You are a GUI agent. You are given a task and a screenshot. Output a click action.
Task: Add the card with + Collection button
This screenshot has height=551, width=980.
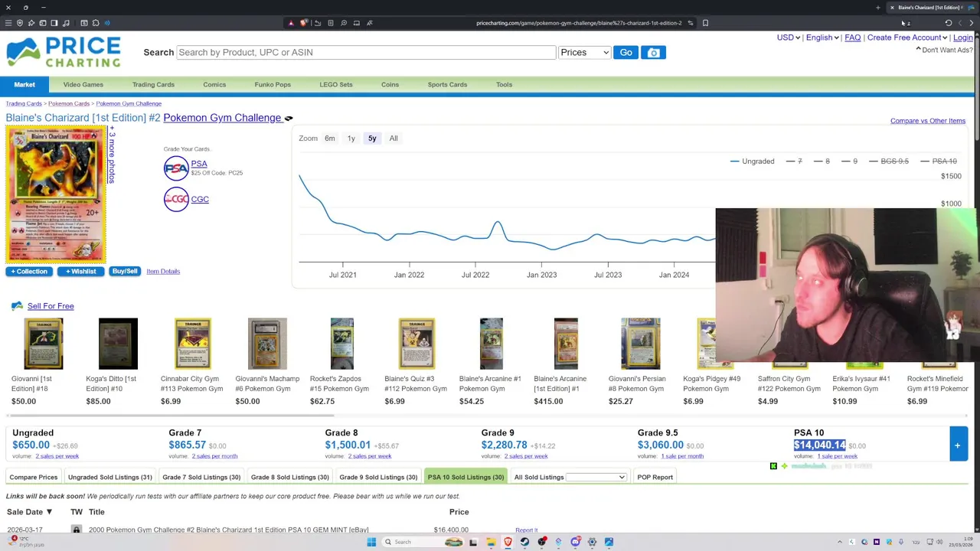[x=29, y=272]
